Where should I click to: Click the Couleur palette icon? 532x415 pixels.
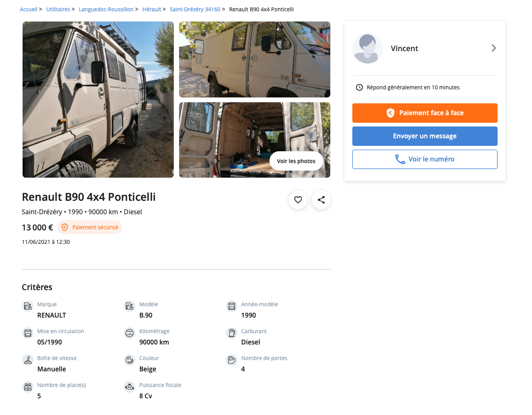(x=129, y=360)
